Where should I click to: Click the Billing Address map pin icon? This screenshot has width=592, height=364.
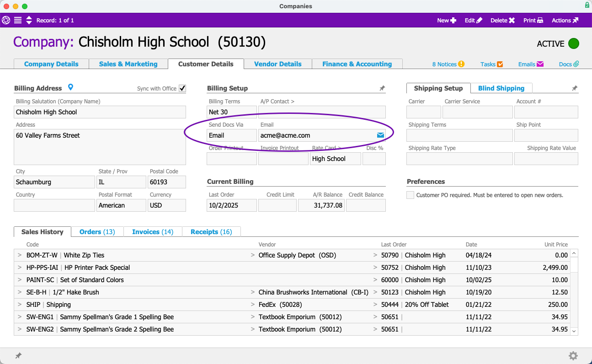click(70, 87)
